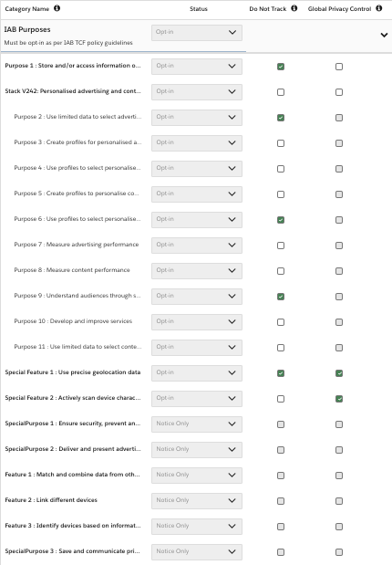The width and height of the screenshot is (392, 565).
Task: Open Purpose 1 status dropdown
Action: point(197,67)
